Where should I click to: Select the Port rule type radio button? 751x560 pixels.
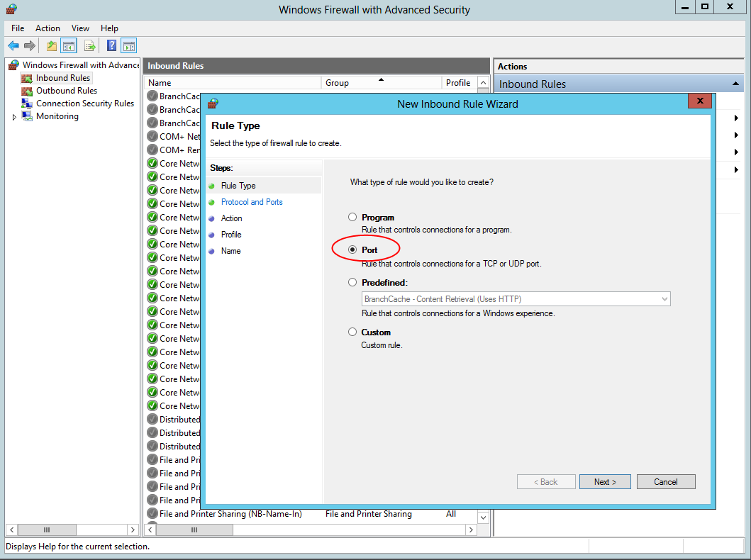click(352, 250)
